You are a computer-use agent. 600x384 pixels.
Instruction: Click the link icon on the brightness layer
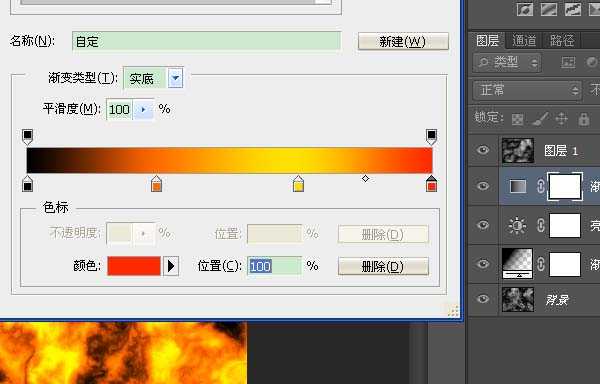540,225
